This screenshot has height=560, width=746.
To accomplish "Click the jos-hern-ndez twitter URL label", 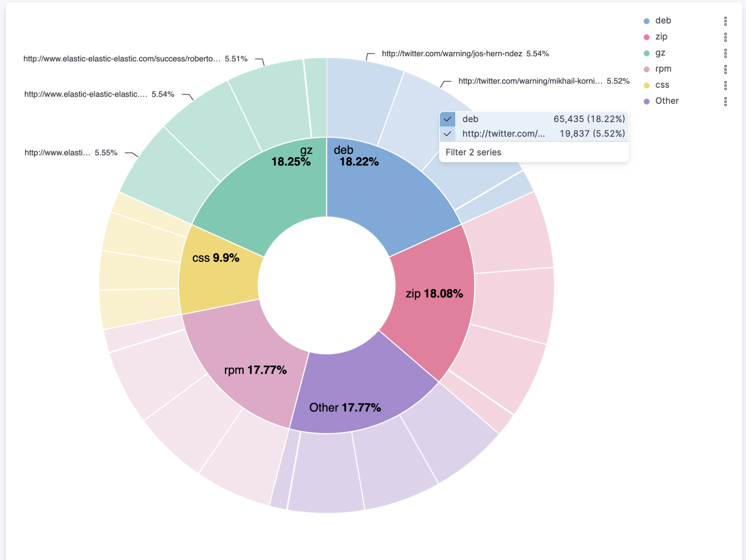I will pos(452,54).
